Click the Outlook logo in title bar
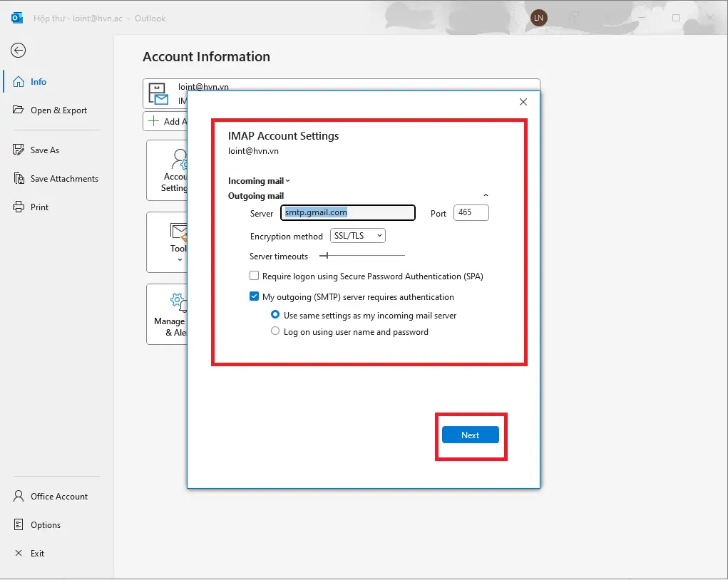This screenshot has height=580, width=728. [x=16, y=18]
